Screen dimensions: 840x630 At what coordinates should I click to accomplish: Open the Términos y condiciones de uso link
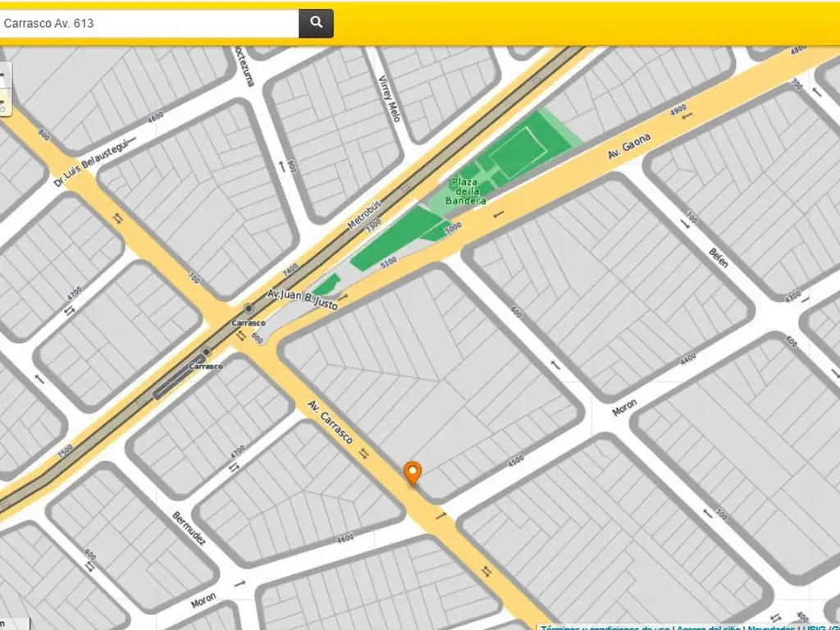tap(605, 628)
